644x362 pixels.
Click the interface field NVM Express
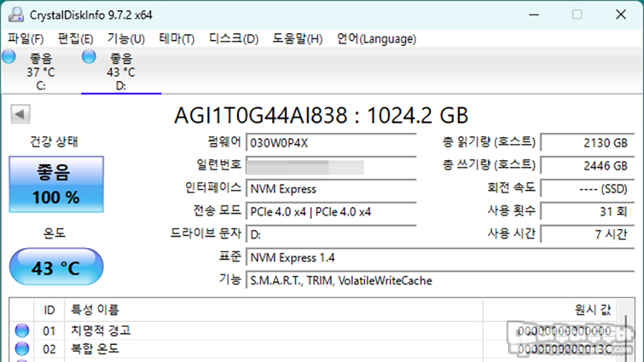pyautogui.click(x=331, y=189)
